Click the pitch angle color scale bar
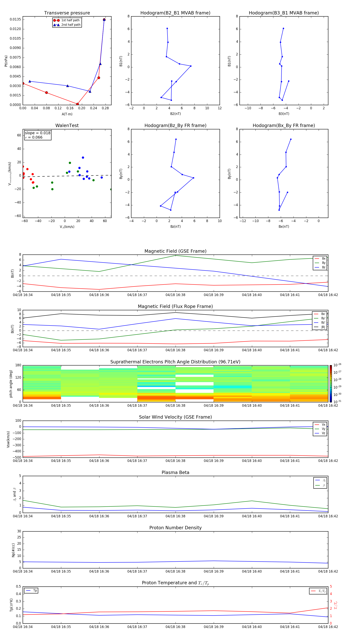Image resolution: width=351 pixels, height=644 pixels. [x=331, y=383]
